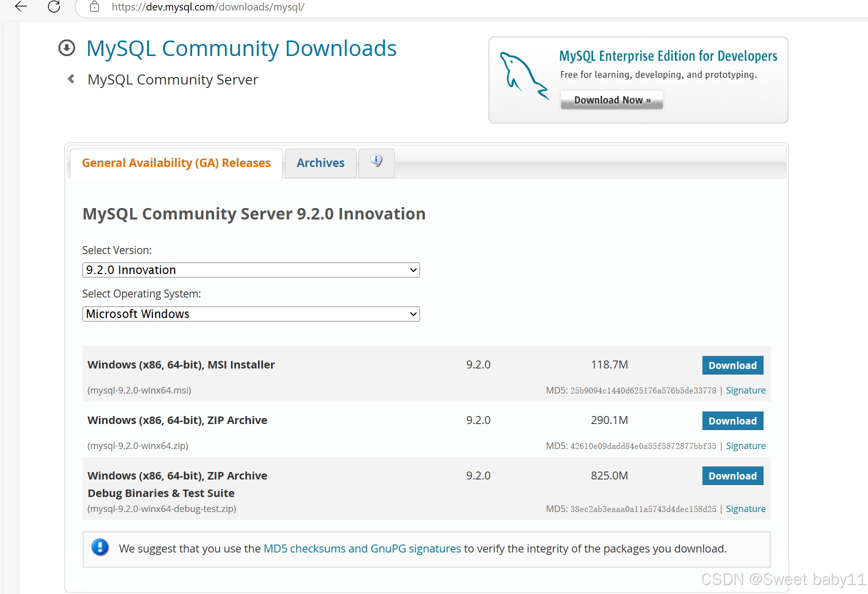This screenshot has width=868, height=594.
Task: Switch to the Archives tab
Action: click(320, 163)
